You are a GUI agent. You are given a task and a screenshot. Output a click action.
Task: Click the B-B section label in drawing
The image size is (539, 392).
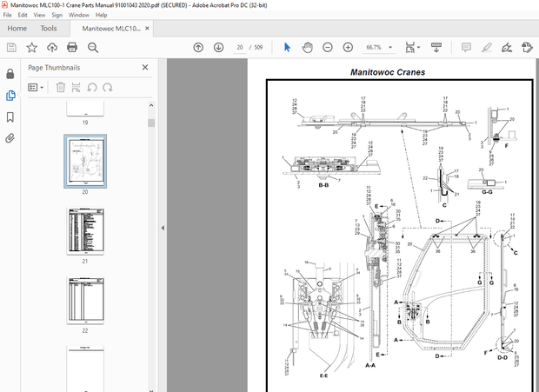(323, 185)
